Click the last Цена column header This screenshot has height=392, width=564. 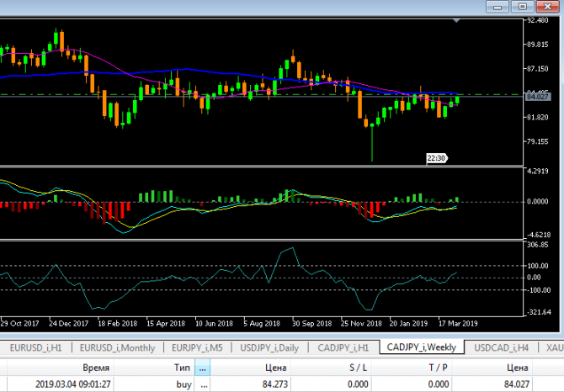(x=492, y=368)
